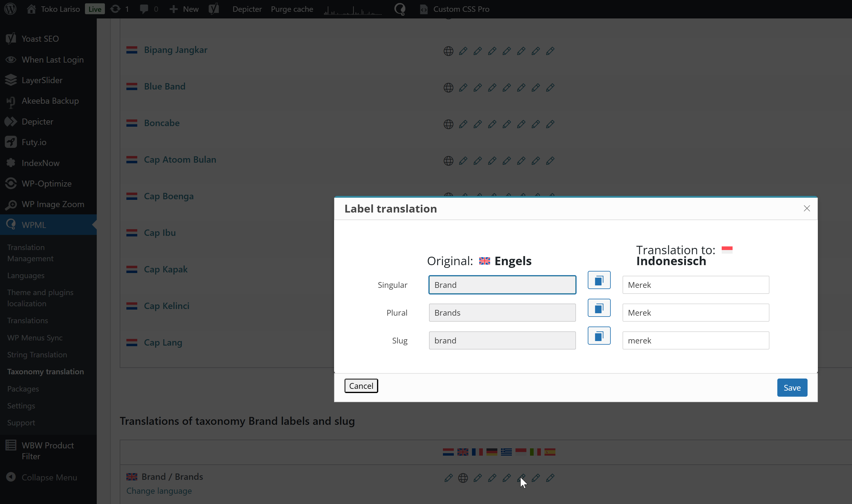Click Purge cache in admin bar
Image resolution: width=852 pixels, height=504 pixels.
tap(292, 9)
